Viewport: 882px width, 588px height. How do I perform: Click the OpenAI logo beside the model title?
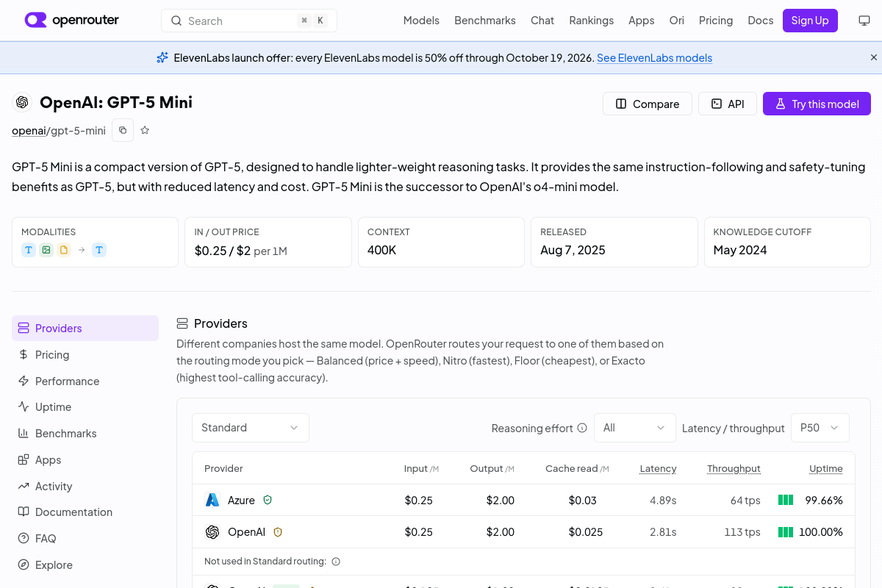coord(22,102)
